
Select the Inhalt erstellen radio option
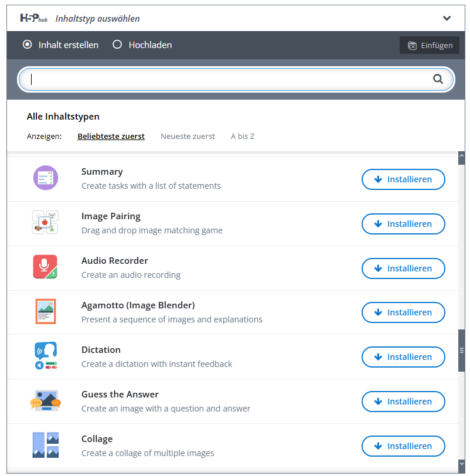pyautogui.click(x=28, y=45)
